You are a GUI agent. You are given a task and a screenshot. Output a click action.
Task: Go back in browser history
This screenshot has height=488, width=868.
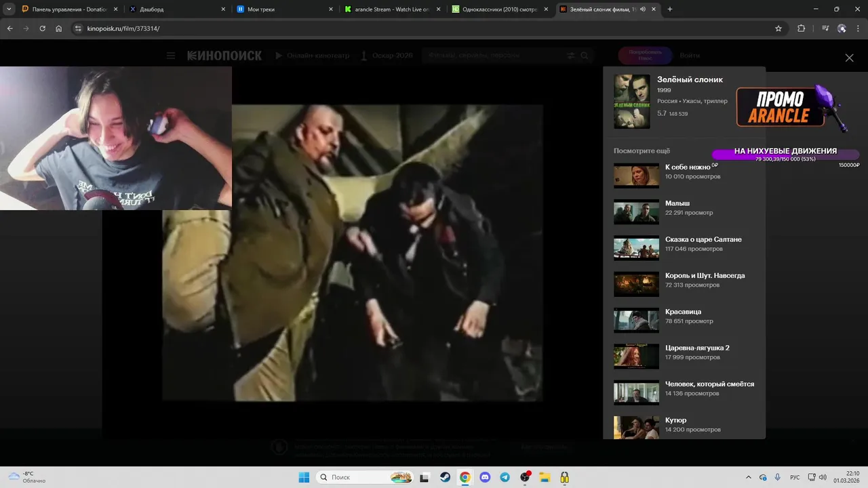tap(9, 28)
